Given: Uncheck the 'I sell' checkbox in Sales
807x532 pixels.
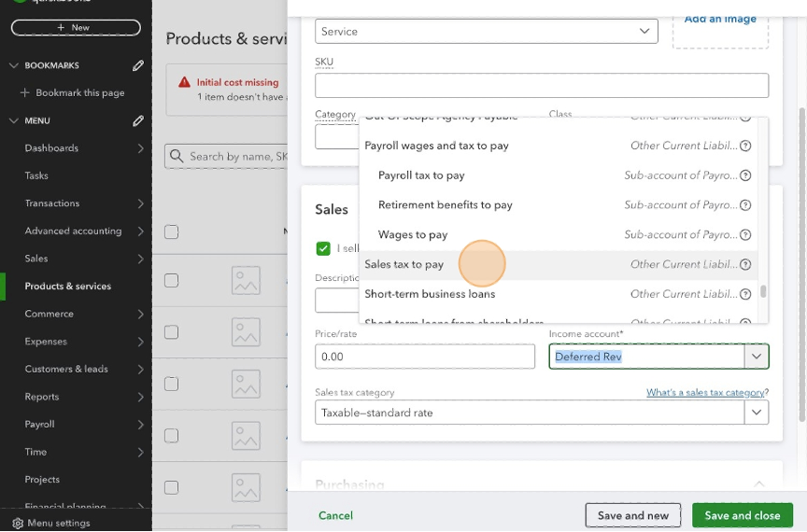Looking at the screenshot, I should pos(323,248).
